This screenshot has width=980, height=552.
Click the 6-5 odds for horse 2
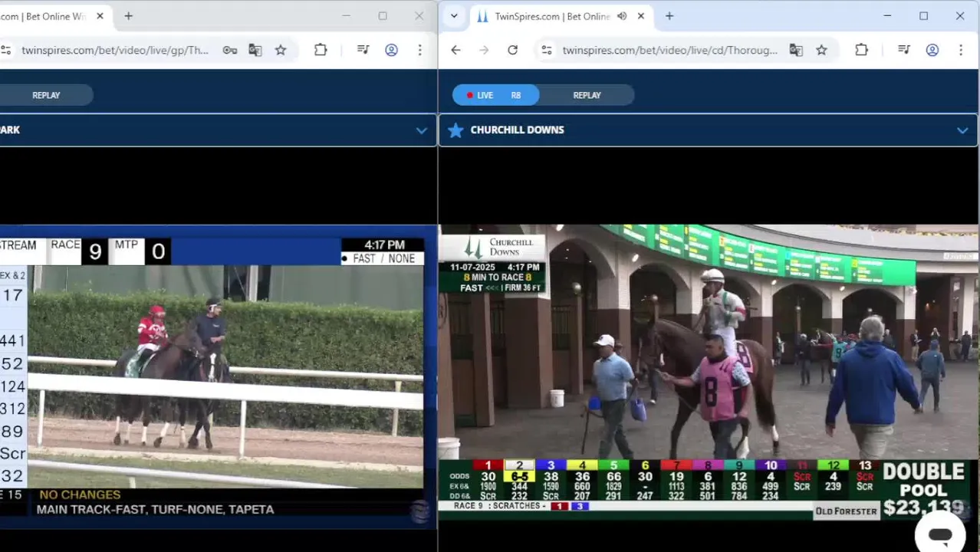519,476
